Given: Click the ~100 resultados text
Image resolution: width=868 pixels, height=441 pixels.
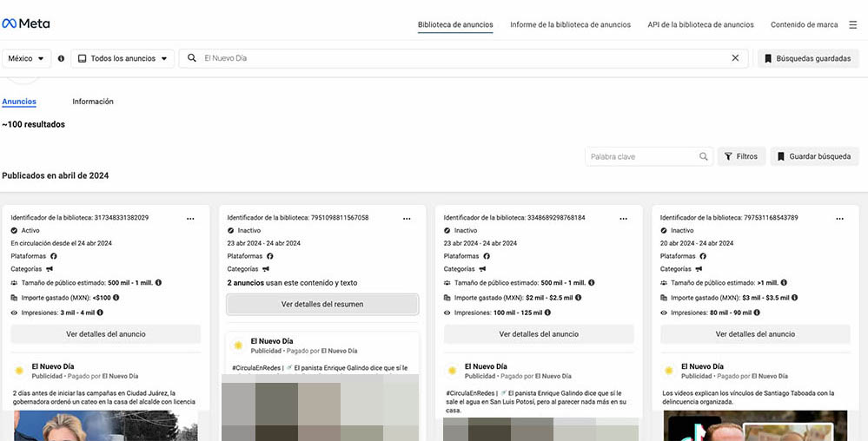Looking at the screenshot, I should point(33,124).
